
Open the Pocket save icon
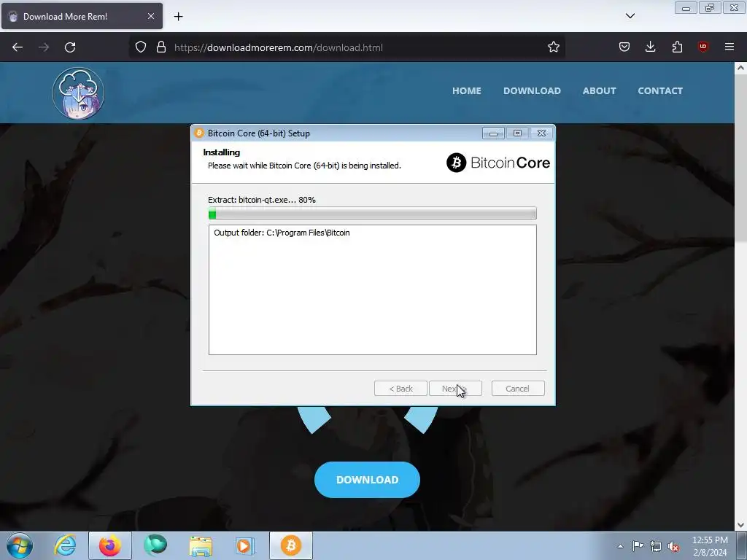point(624,47)
